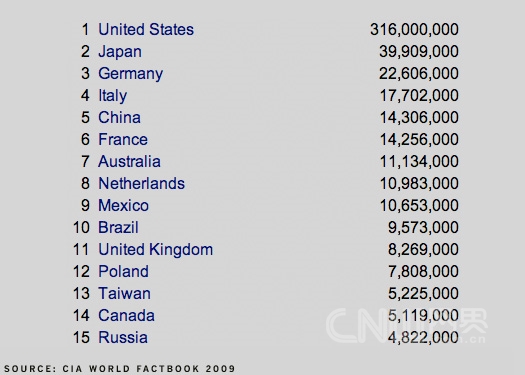525x375 pixels.
Task: Select the Italy link
Action: coord(112,96)
